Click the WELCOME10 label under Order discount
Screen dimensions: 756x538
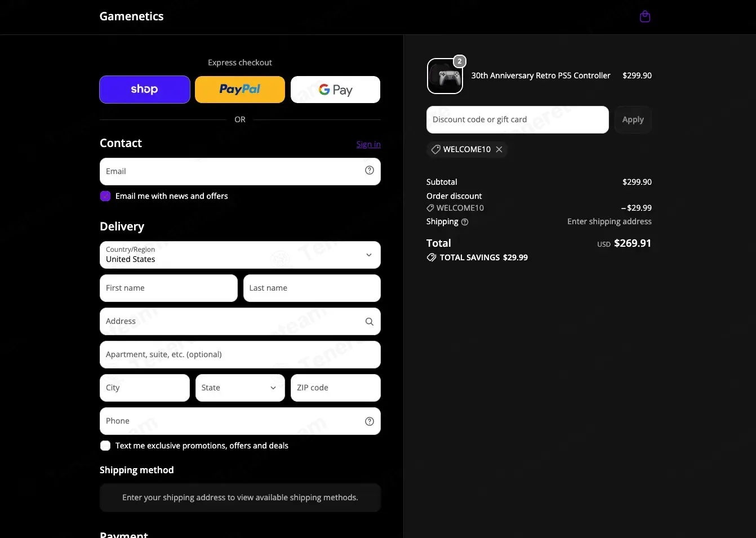tap(460, 208)
